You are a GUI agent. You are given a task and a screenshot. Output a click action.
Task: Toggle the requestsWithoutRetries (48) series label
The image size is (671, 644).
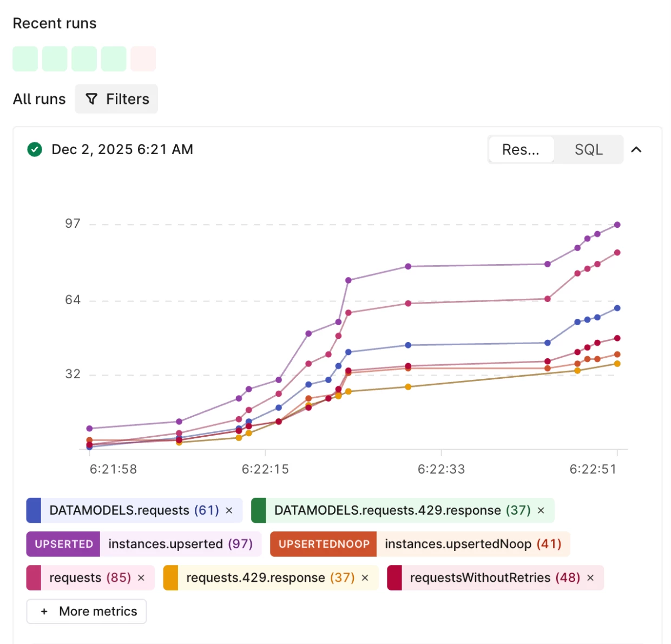tap(495, 578)
